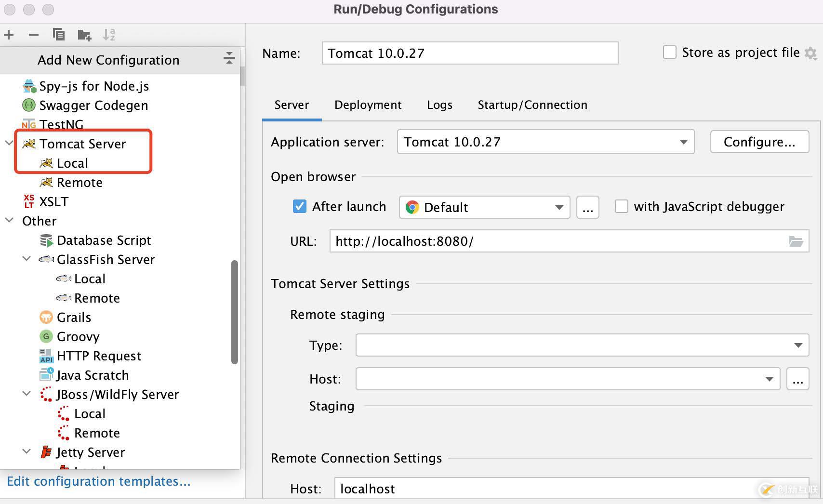Click the JBoss/WildFly Server icon
823x504 pixels.
(46, 394)
